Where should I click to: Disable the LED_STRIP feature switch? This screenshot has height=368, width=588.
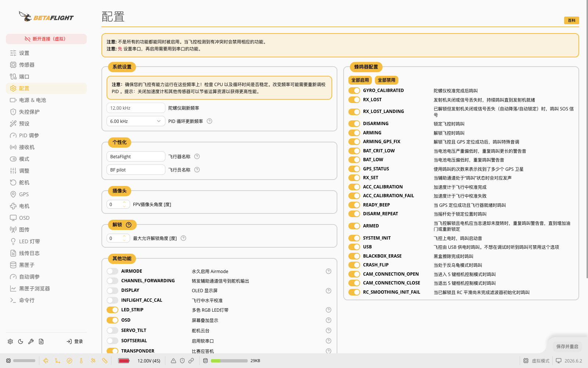(x=112, y=310)
